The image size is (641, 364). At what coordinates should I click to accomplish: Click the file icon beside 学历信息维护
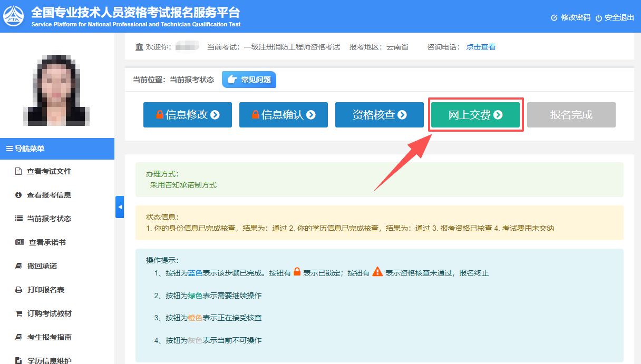pyautogui.click(x=18, y=360)
